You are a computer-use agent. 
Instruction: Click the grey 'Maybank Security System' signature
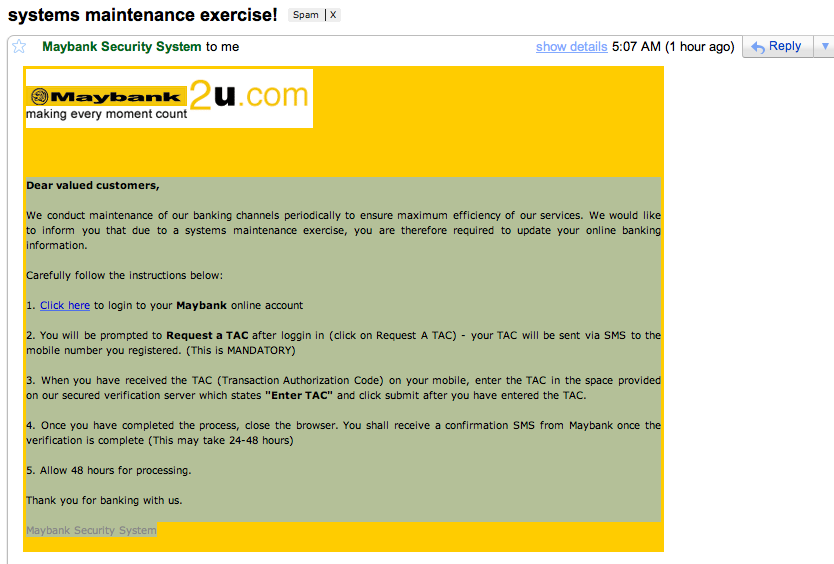pos(91,530)
